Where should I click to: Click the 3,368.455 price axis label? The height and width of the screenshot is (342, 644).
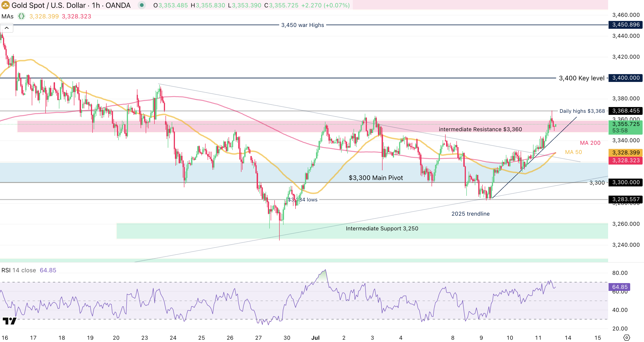[626, 110]
